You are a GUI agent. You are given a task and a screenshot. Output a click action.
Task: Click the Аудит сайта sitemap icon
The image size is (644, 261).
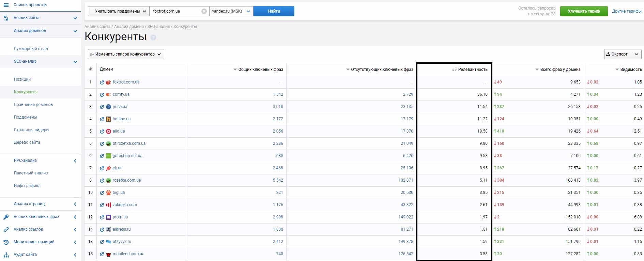click(x=6, y=255)
